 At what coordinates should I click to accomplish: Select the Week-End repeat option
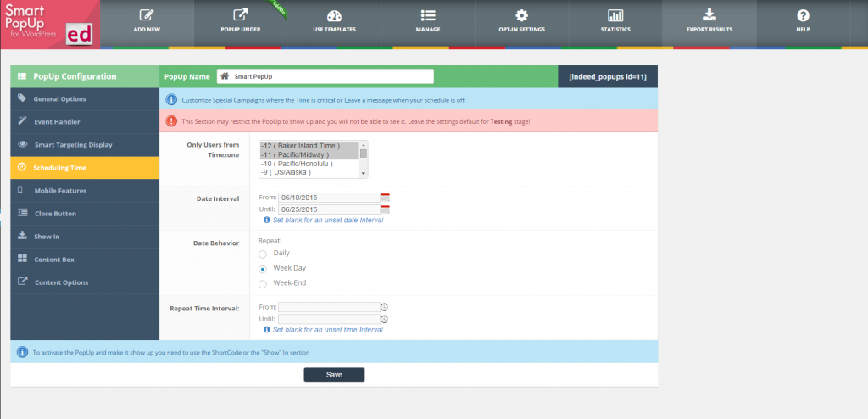coord(263,284)
